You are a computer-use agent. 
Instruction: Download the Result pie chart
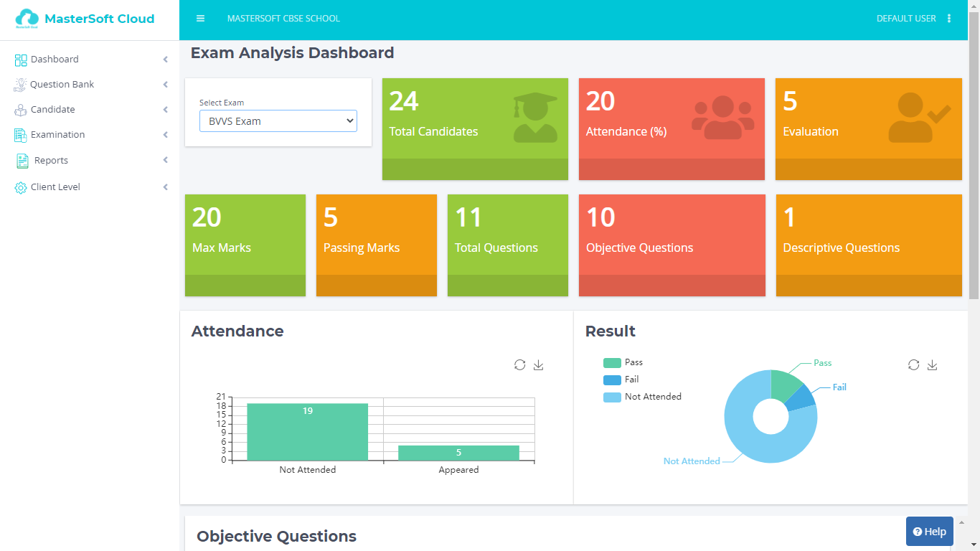click(932, 365)
